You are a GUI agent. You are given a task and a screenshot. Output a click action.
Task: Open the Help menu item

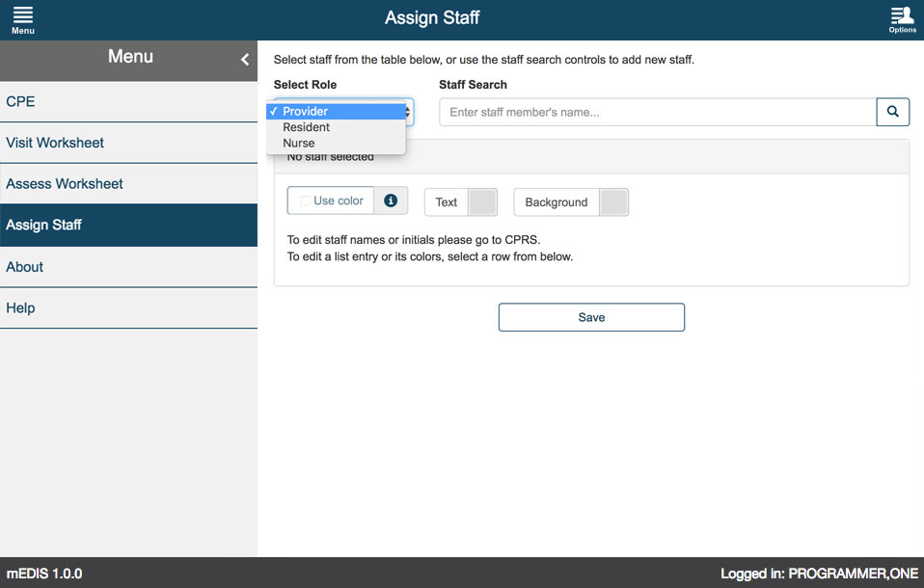[x=128, y=308]
